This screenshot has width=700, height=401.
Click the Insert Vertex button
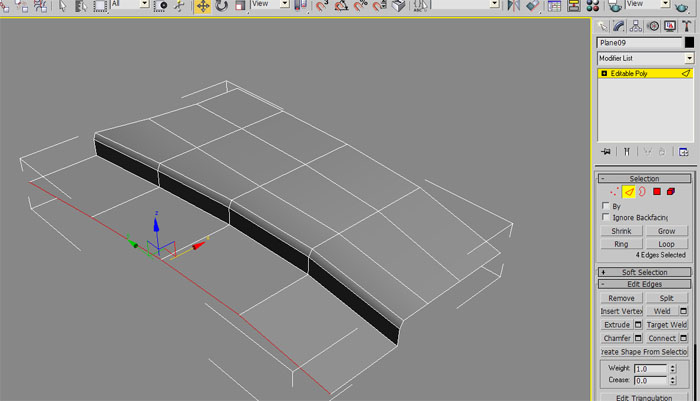point(621,311)
